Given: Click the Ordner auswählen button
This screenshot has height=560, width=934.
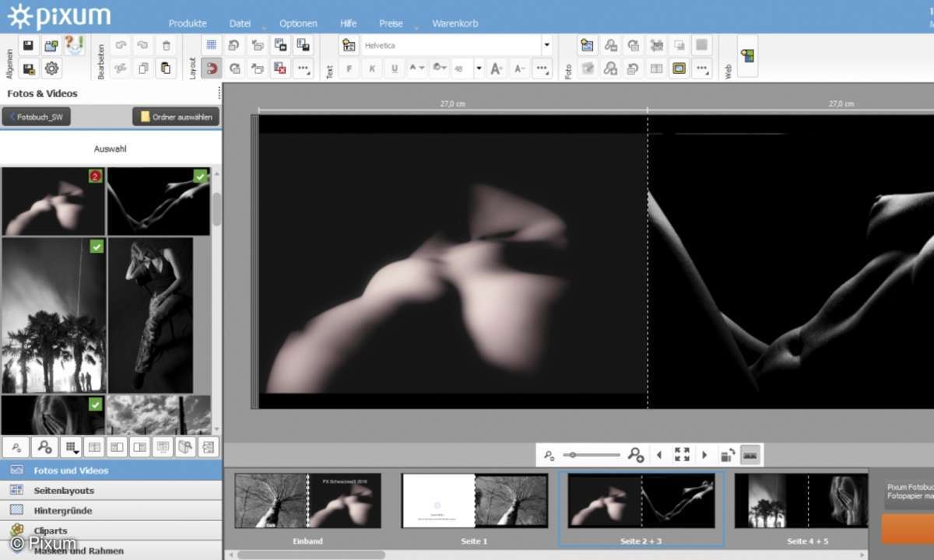Looking at the screenshot, I should (176, 117).
